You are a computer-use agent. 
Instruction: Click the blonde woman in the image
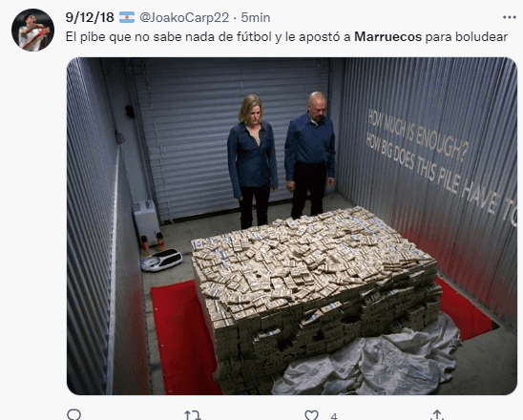tap(253, 161)
